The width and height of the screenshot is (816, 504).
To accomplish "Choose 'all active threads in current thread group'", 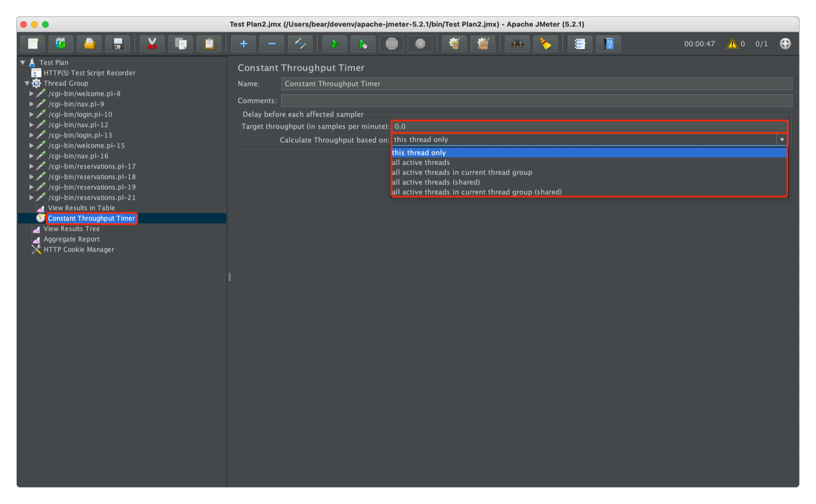I will 589,172.
